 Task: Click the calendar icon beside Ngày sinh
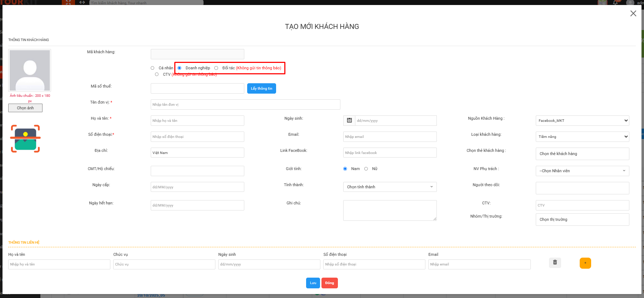(x=349, y=120)
